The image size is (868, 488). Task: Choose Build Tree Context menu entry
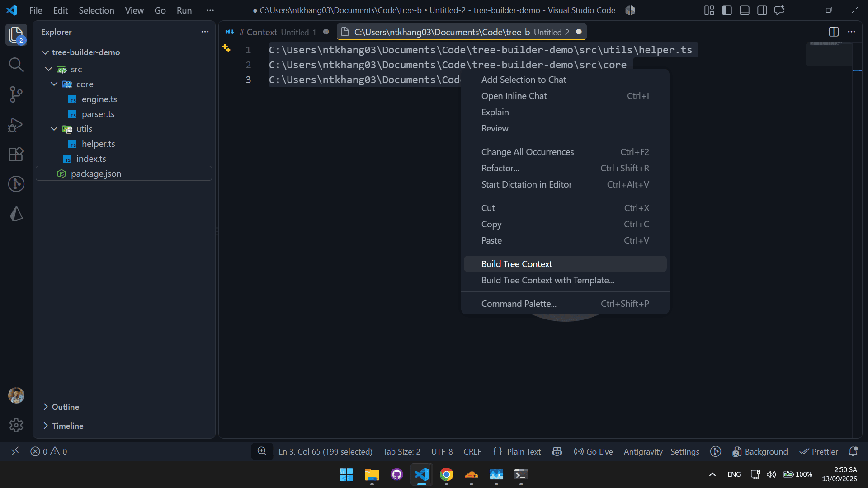pyautogui.click(x=565, y=264)
